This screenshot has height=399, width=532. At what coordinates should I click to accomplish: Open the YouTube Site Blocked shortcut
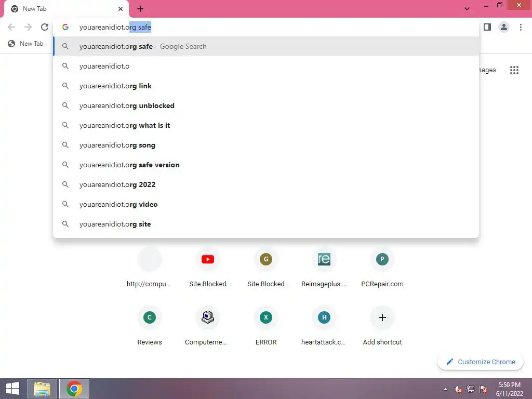coord(208,268)
